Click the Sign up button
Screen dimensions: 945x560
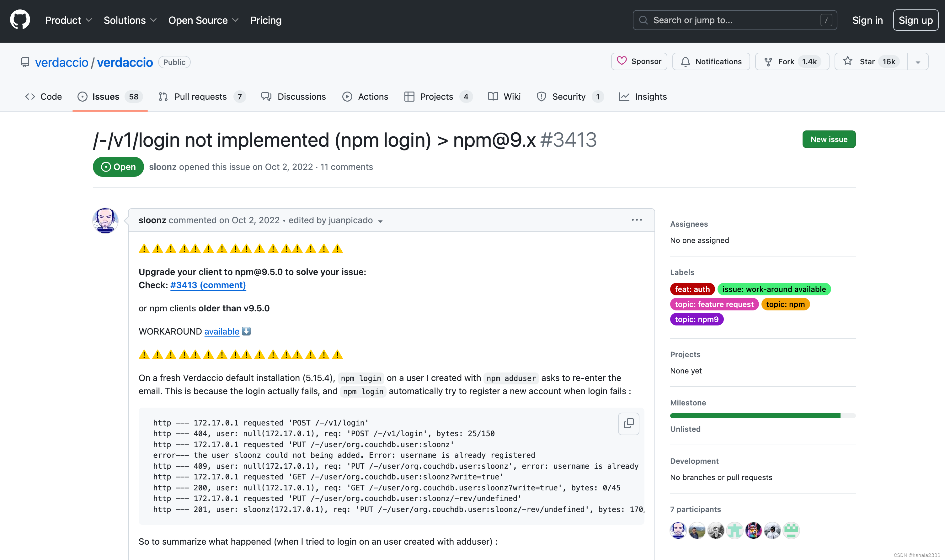coord(916,20)
